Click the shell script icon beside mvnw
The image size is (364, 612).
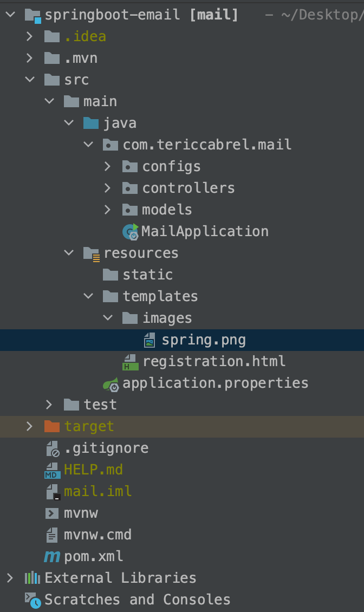click(x=52, y=513)
